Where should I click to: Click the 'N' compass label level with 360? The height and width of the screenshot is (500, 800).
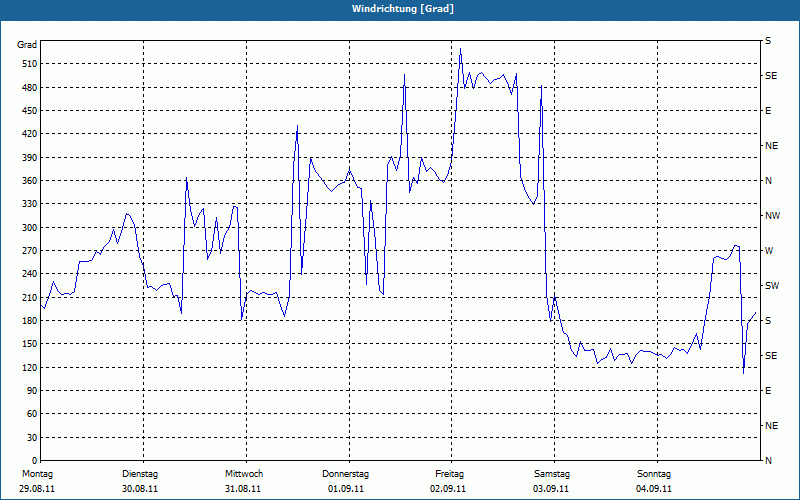tap(769, 181)
